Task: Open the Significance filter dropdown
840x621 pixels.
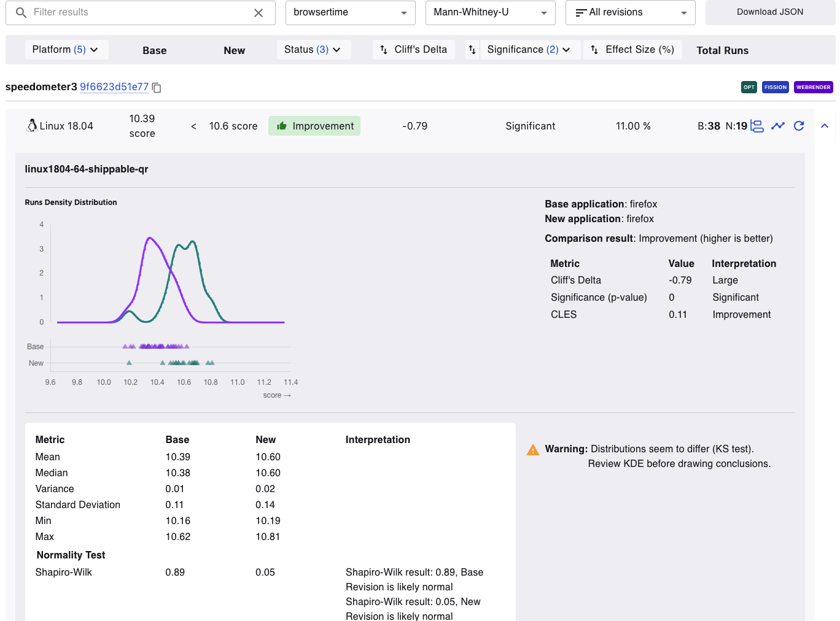Action: point(529,50)
